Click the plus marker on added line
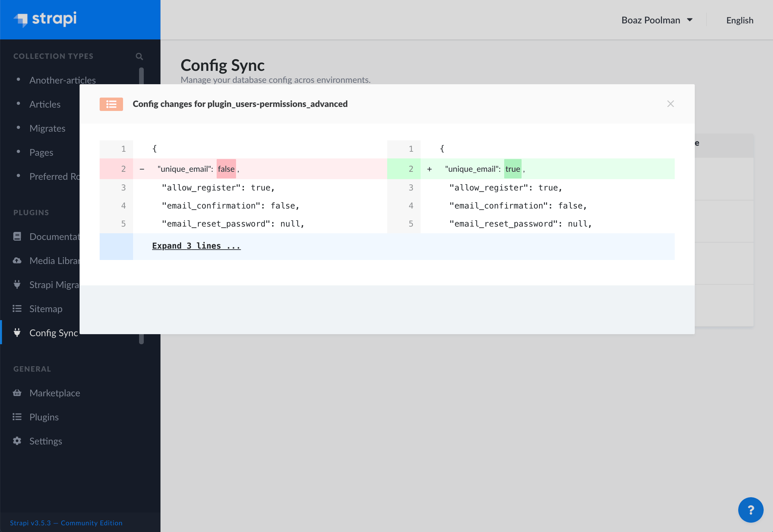Screen dimensions: 773x532 point(430,169)
